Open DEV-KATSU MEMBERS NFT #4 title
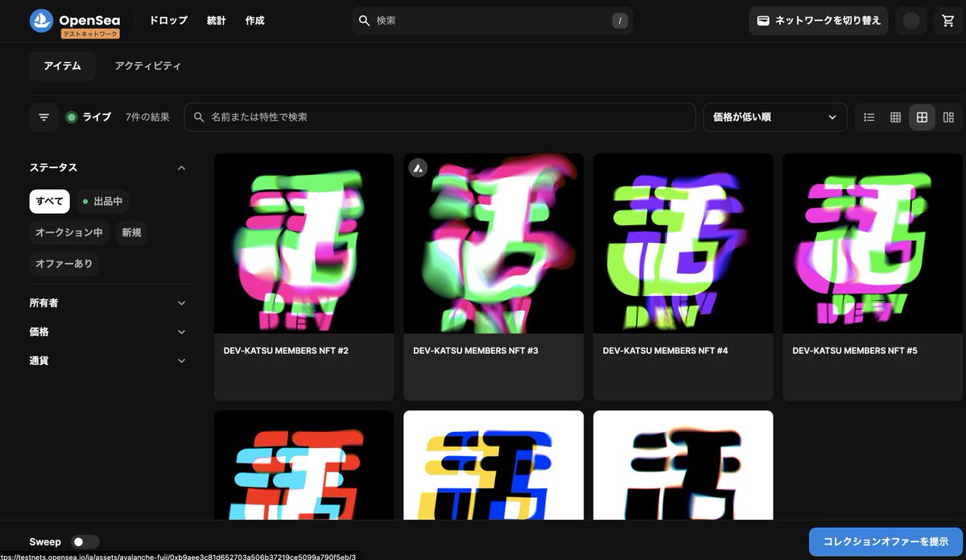Screen dimensions: 966x560 pyautogui.click(x=666, y=351)
